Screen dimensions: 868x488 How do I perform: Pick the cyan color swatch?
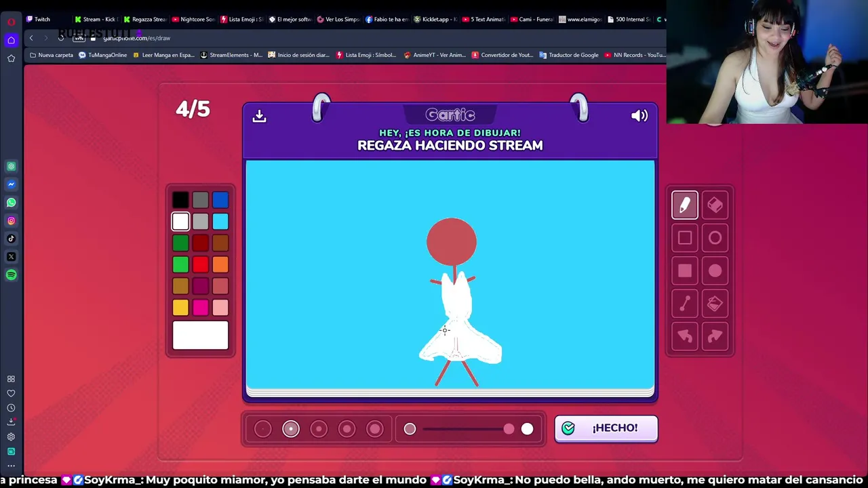pos(220,222)
